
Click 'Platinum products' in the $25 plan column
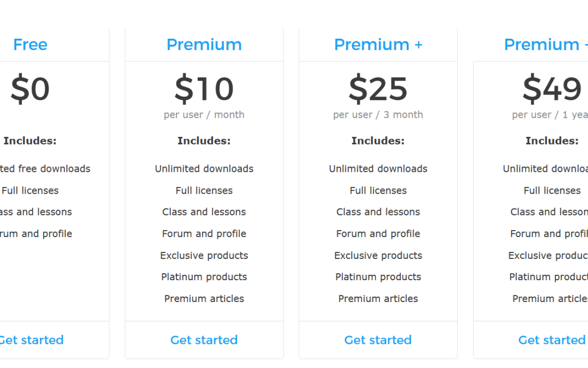378,277
